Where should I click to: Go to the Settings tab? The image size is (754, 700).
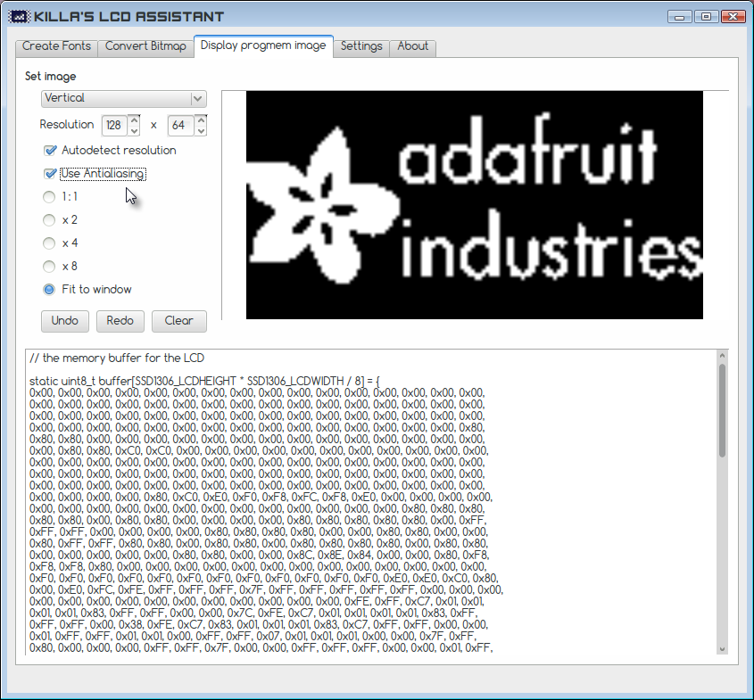click(x=361, y=46)
